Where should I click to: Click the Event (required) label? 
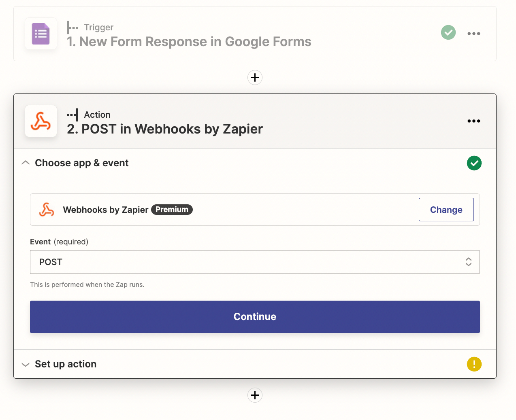(59, 242)
